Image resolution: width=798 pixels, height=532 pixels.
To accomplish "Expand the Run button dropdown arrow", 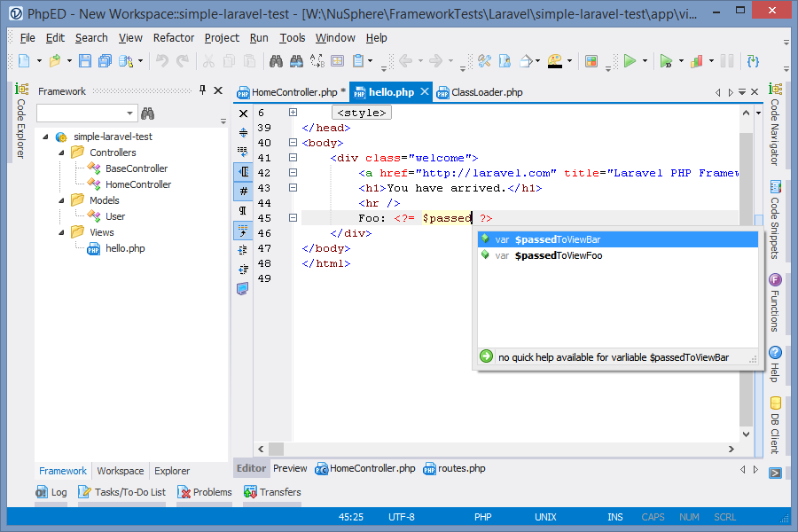I will tap(645, 60).
